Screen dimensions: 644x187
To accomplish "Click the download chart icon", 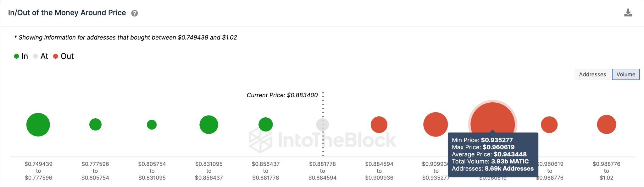I will tap(628, 13).
